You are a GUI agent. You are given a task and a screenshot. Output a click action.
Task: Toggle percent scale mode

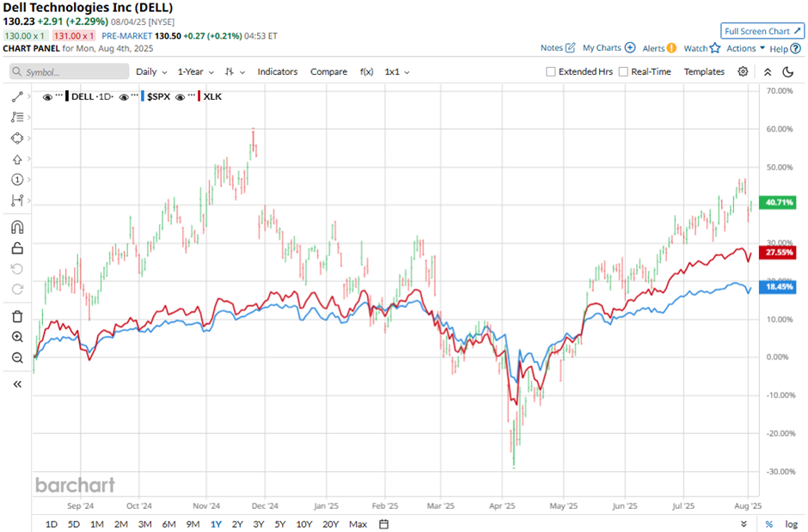(768, 524)
